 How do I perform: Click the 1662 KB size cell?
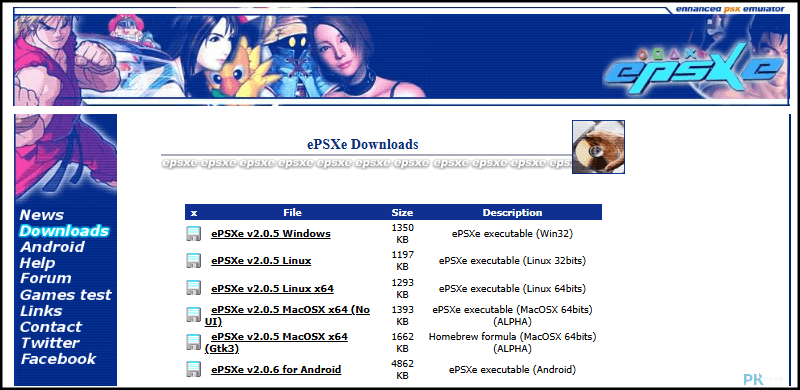coord(402,343)
